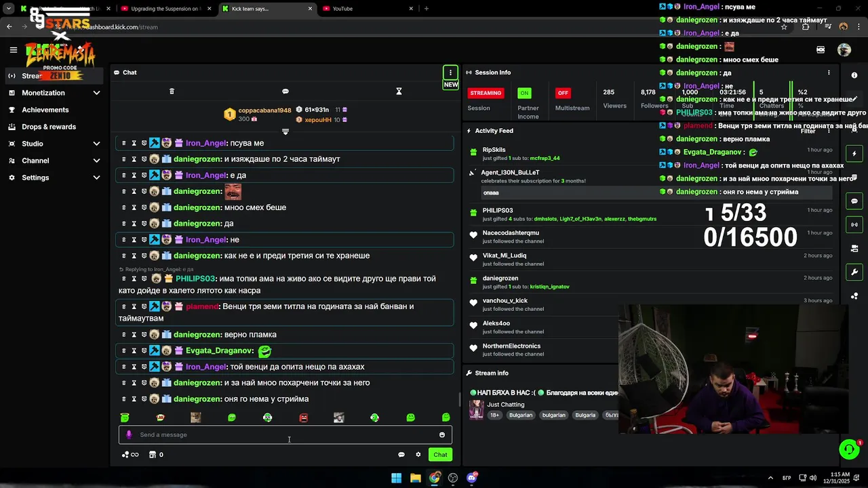Viewport: 868px width, 488px height.
Task: Open File Explorer from the taskbar
Action: (415, 478)
